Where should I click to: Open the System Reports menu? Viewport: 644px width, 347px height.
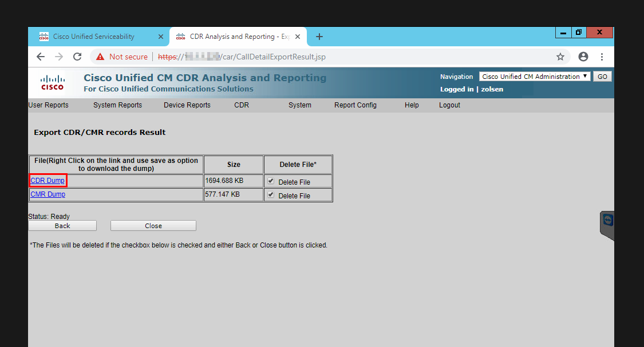tap(117, 105)
